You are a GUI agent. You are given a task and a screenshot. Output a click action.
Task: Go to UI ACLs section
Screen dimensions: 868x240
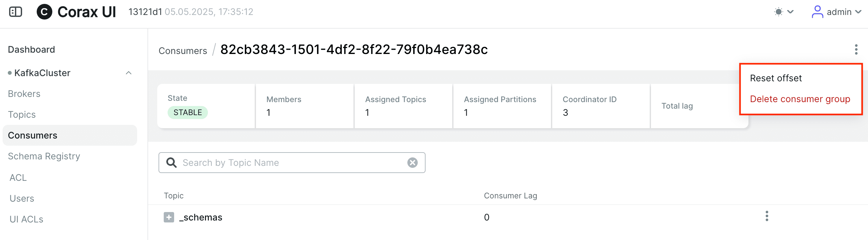click(27, 220)
